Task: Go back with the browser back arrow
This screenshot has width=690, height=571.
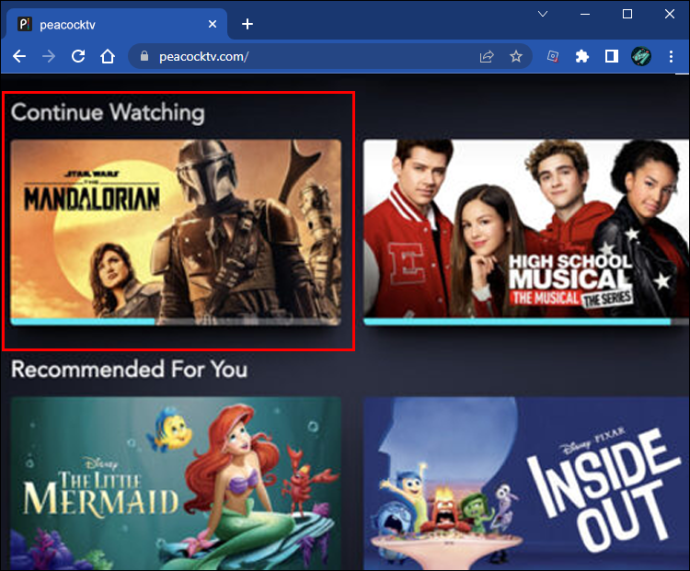Action: tap(19, 56)
